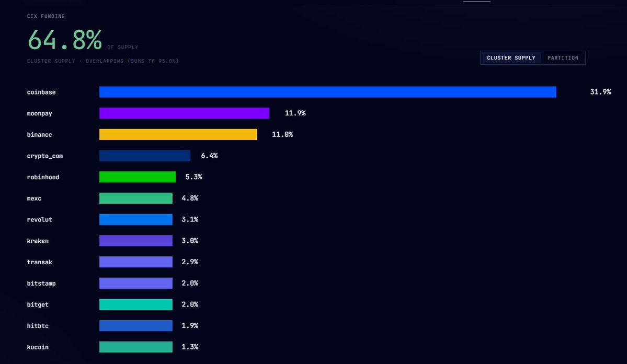This screenshot has width=627, height=364.
Task: Select the kraken bar
Action: pyautogui.click(x=135, y=241)
